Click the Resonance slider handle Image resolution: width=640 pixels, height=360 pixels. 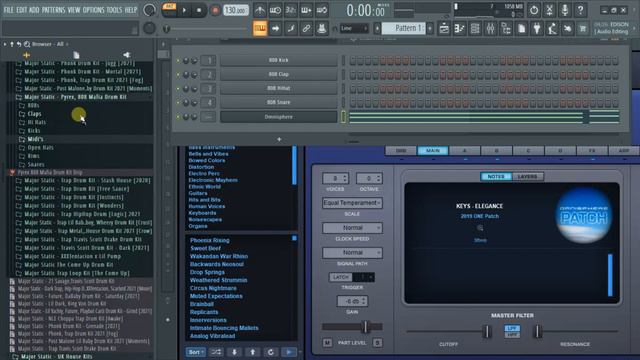click(538, 331)
